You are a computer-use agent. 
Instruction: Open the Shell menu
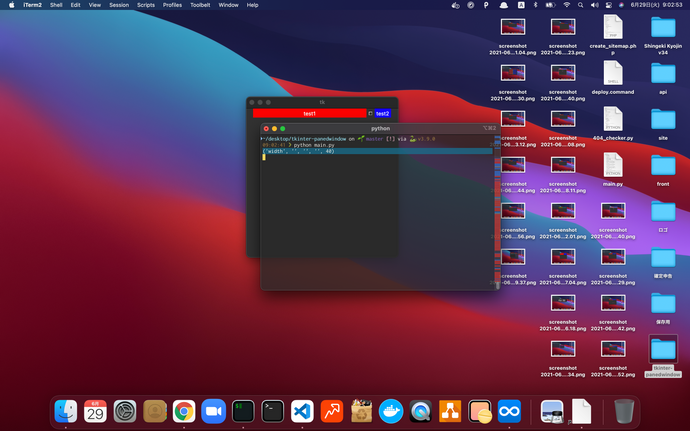pos(56,5)
